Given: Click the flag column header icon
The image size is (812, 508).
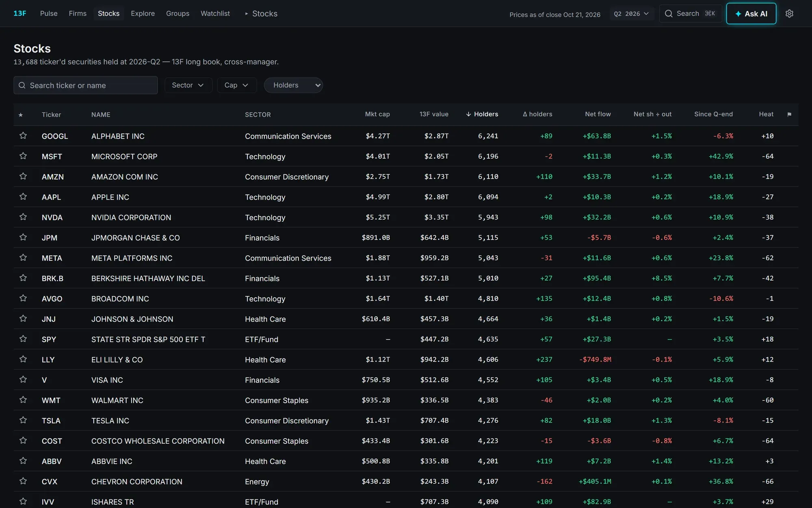Looking at the screenshot, I should [789, 114].
